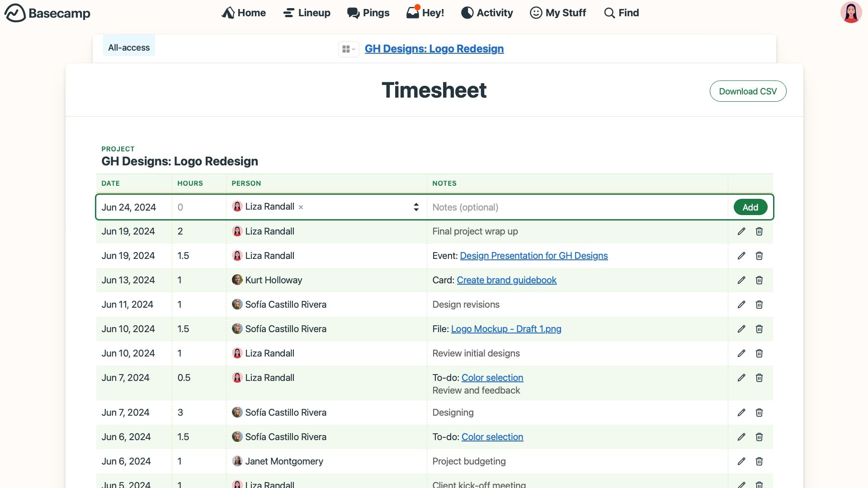This screenshot has height=488, width=868.
Task: Delete the Review initial designs entry
Action: click(x=759, y=353)
